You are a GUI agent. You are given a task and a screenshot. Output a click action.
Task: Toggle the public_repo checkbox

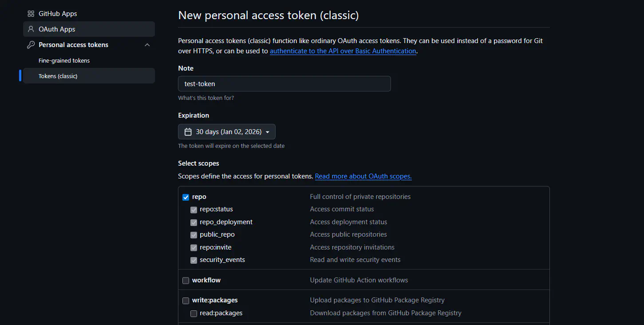194,235
